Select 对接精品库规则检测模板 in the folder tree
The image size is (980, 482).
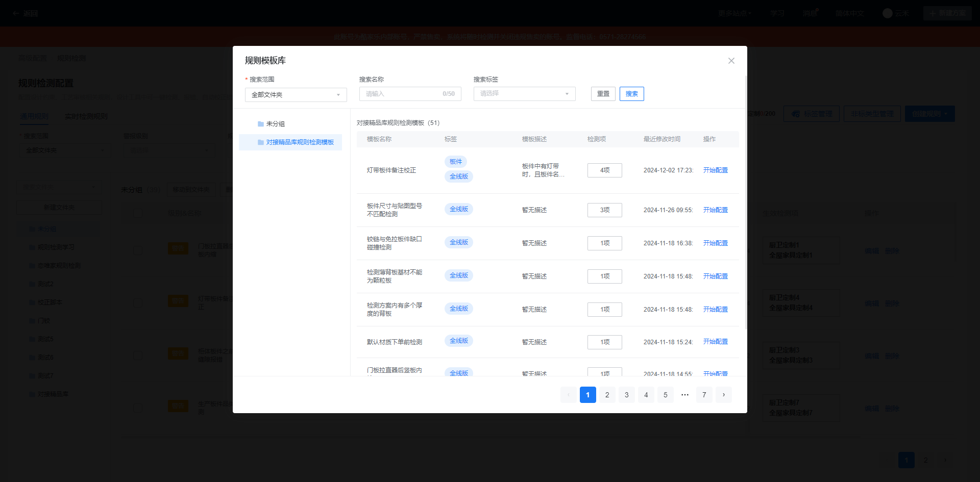(x=300, y=142)
